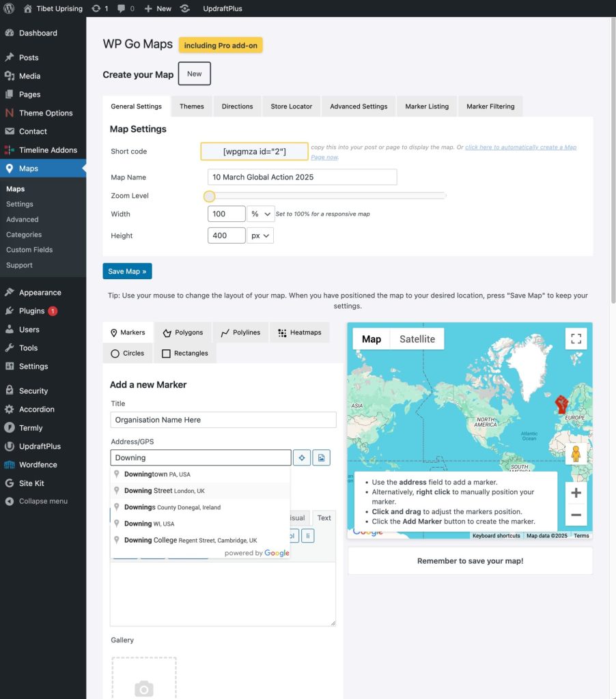Open the Marker Filtering tab
Screen dimensions: 616x699
point(490,106)
